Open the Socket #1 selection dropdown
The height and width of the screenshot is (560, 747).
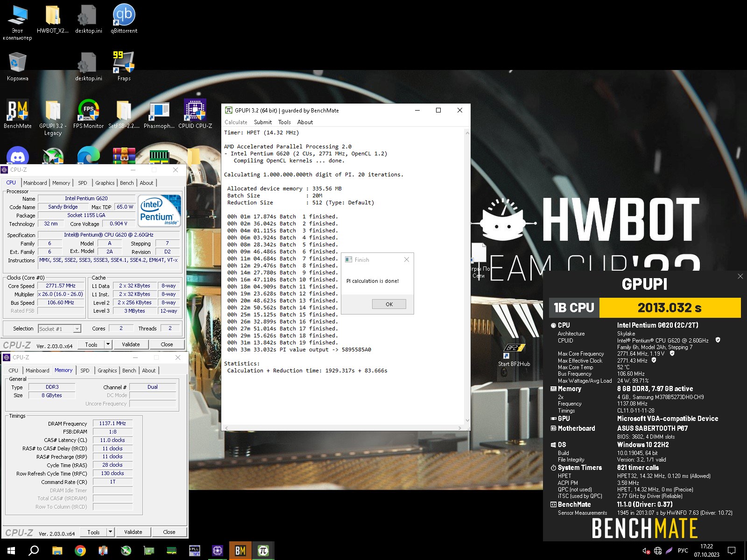(x=60, y=329)
